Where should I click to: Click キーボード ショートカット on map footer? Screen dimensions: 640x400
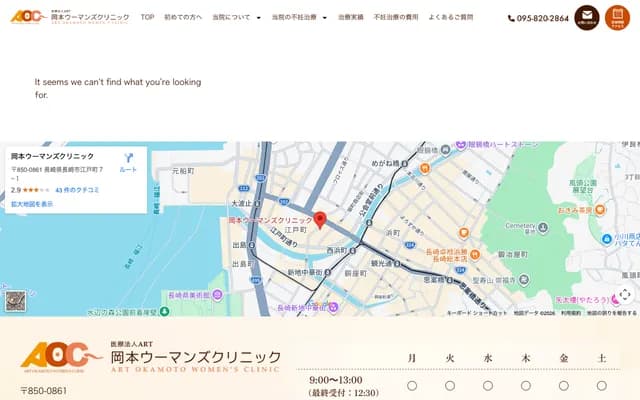point(476,313)
